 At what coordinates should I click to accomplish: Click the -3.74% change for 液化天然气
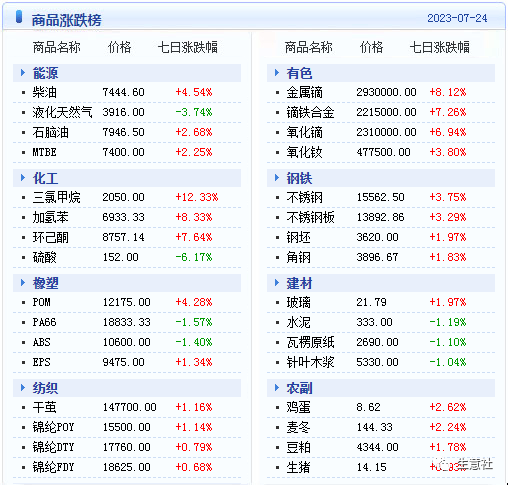coord(194,112)
